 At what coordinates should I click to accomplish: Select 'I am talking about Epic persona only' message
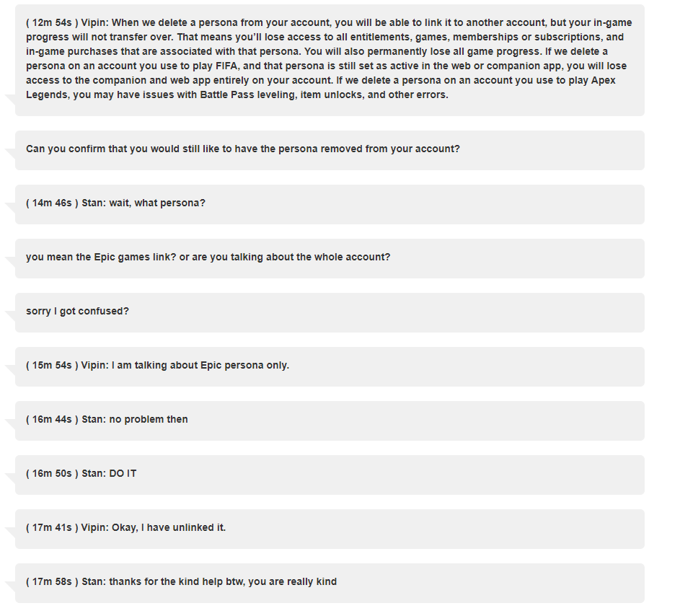(330, 366)
